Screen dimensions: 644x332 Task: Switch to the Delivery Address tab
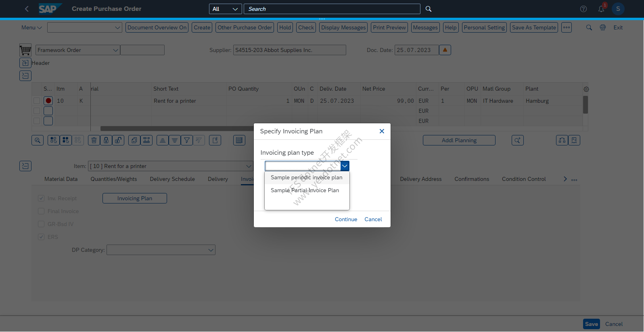(421, 179)
